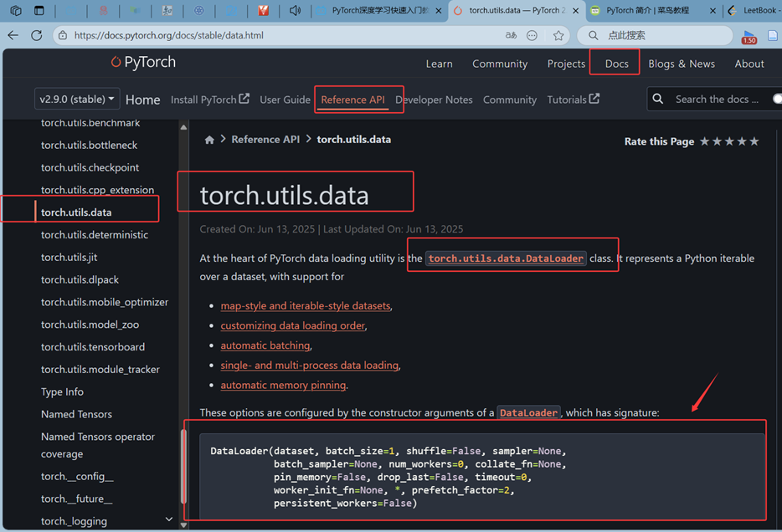This screenshot has width=782, height=532.
Task: Select torch.utils.checkpoint in sidebar
Action: pyautogui.click(x=90, y=167)
